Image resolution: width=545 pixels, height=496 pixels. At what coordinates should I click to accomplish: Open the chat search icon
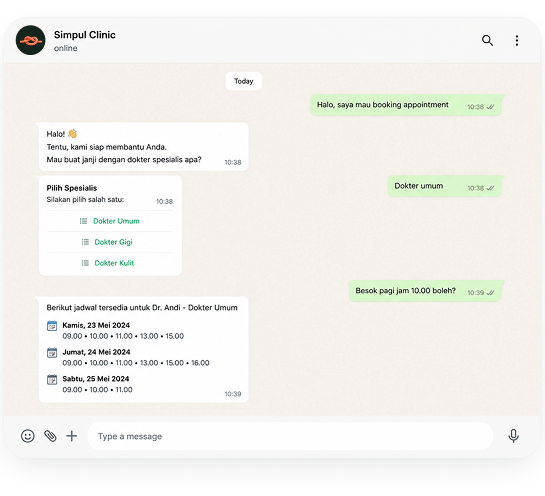pyautogui.click(x=487, y=41)
